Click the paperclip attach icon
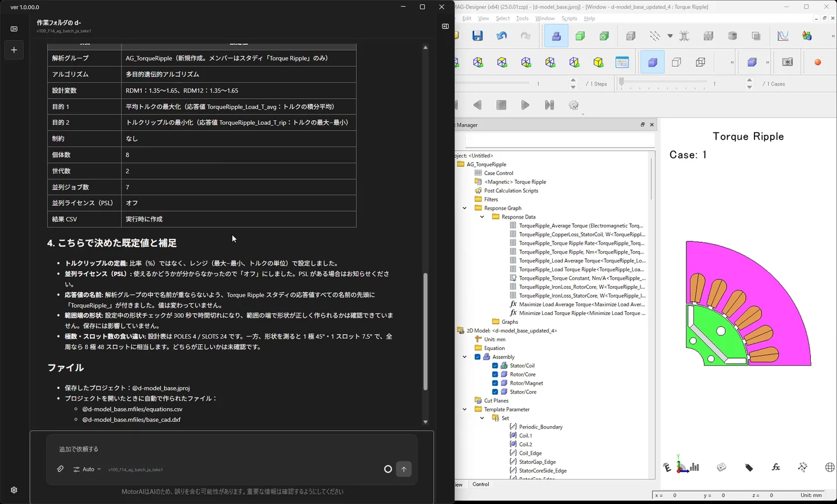Viewport: 837px width, 504px height. (x=60, y=469)
